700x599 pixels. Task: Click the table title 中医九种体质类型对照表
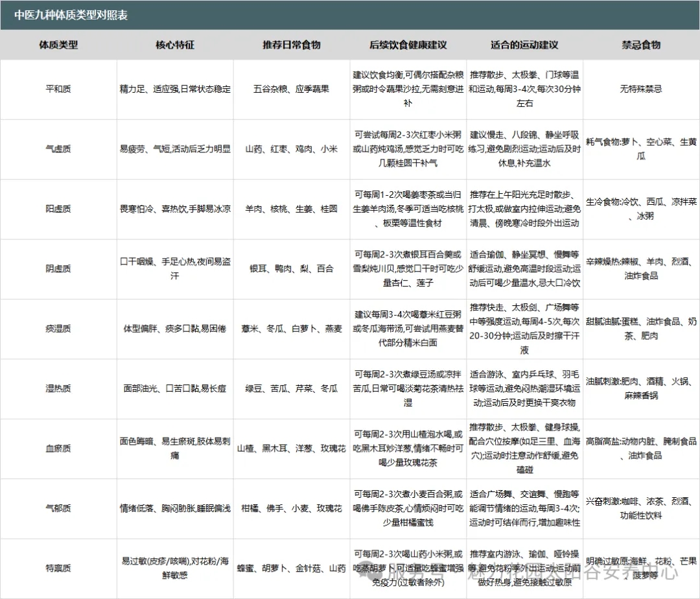tap(71, 15)
